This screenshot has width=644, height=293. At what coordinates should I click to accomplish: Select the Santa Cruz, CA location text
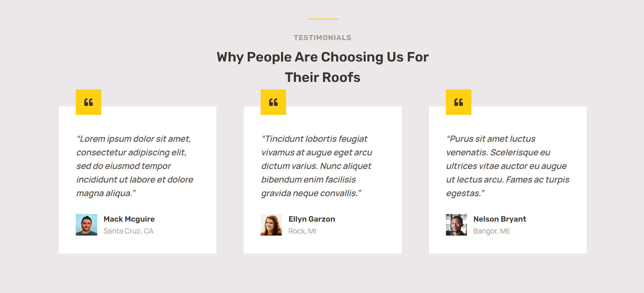(128, 231)
